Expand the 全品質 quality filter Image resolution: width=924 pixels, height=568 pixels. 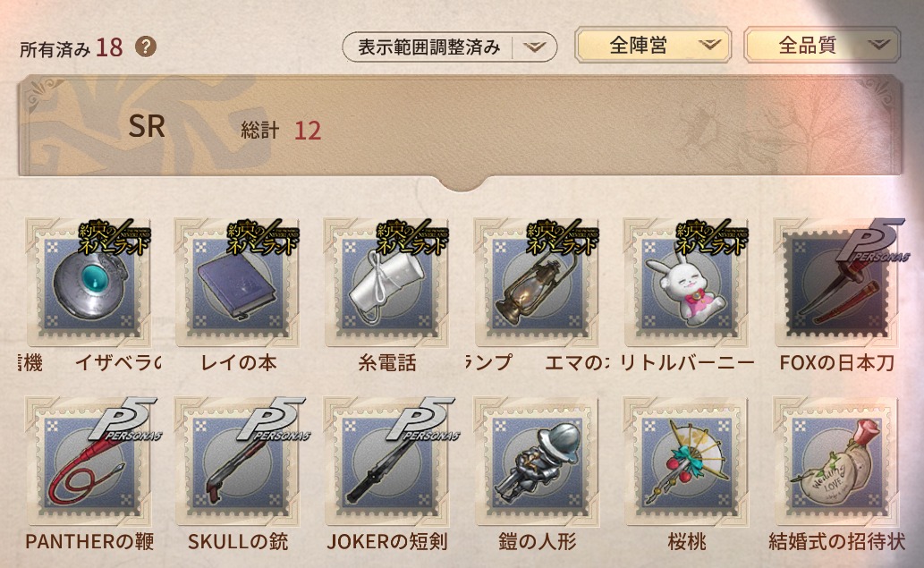point(822,45)
